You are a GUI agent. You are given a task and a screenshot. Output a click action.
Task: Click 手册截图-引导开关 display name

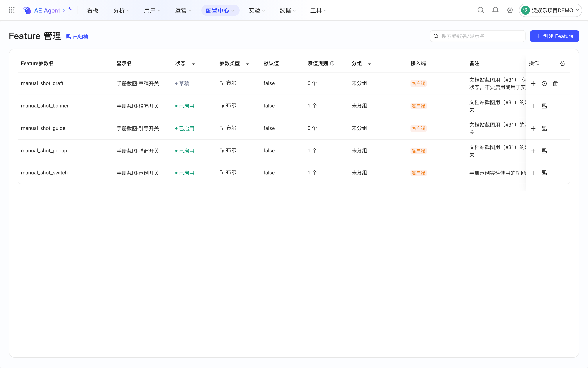pos(138,128)
